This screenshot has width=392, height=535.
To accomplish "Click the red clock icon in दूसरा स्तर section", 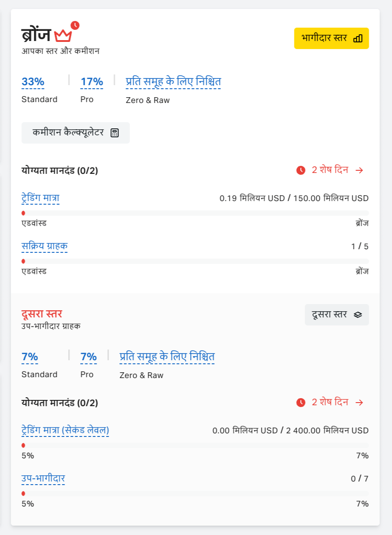I will (x=301, y=403).
